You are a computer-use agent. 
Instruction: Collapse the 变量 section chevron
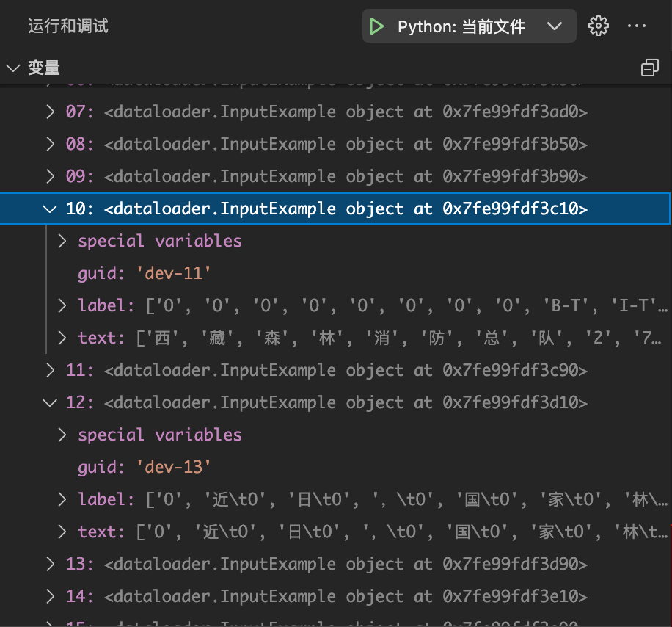pyautogui.click(x=13, y=68)
